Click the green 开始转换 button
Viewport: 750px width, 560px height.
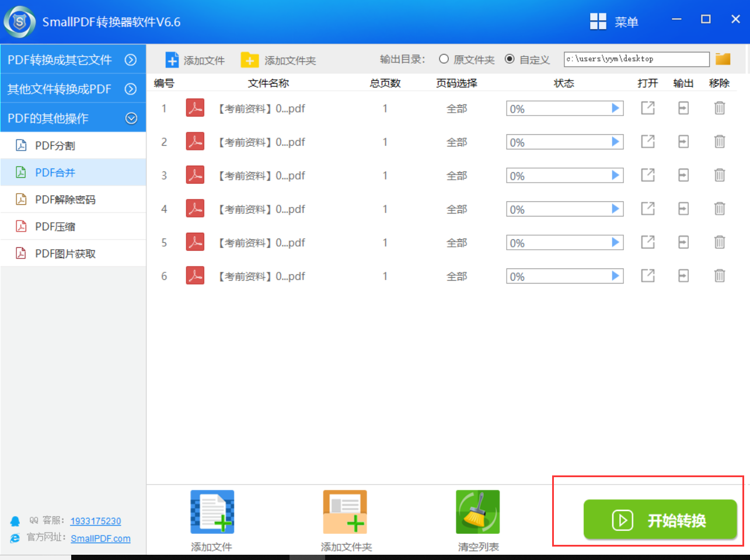click(x=660, y=520)
